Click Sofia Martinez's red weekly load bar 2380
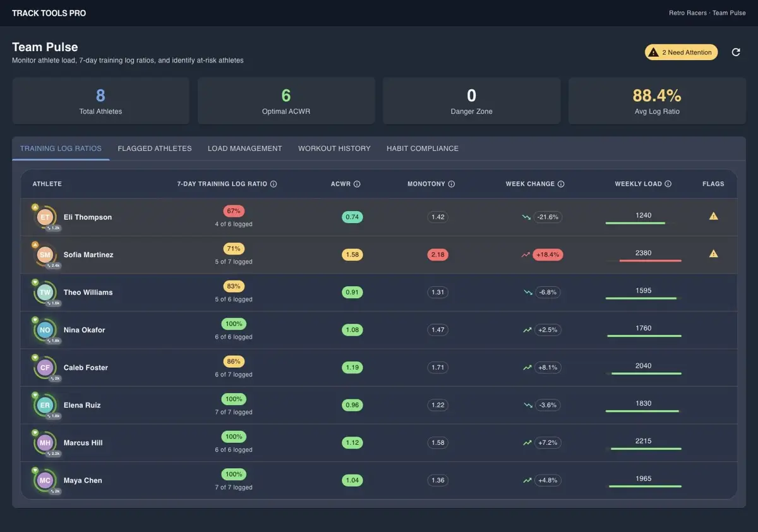The width and height of the screenshot is (758, 532). click(x=643, y=260)
